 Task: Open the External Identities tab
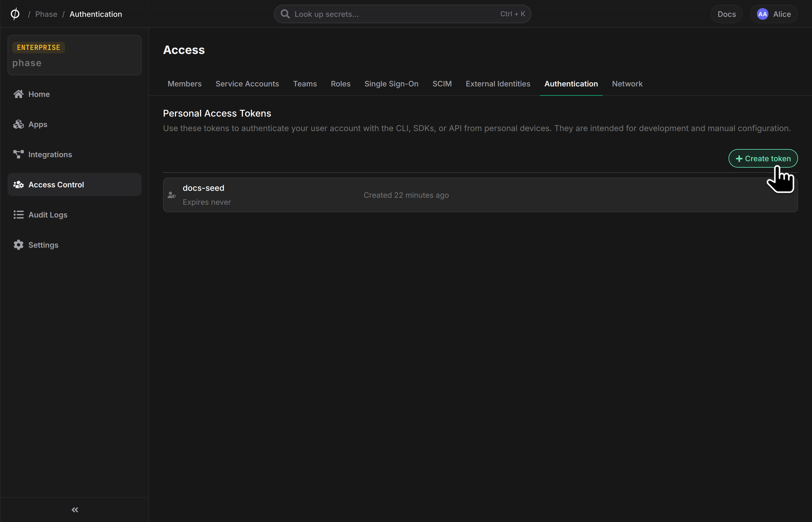(498, 84)
